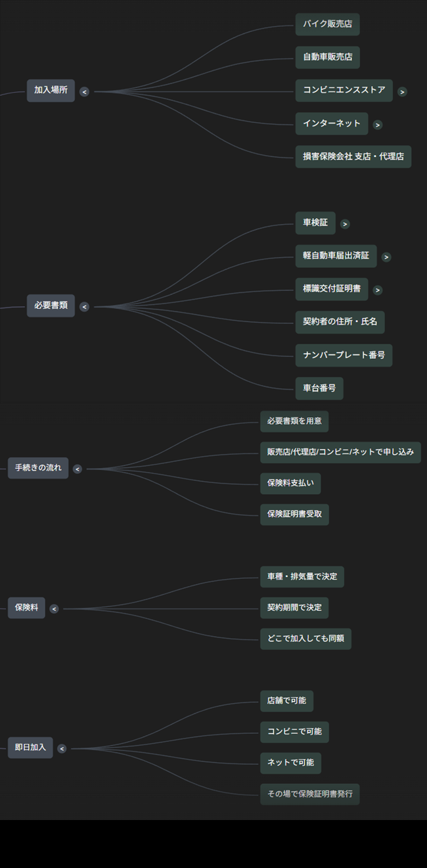Expand the 車検証 node

345,224
